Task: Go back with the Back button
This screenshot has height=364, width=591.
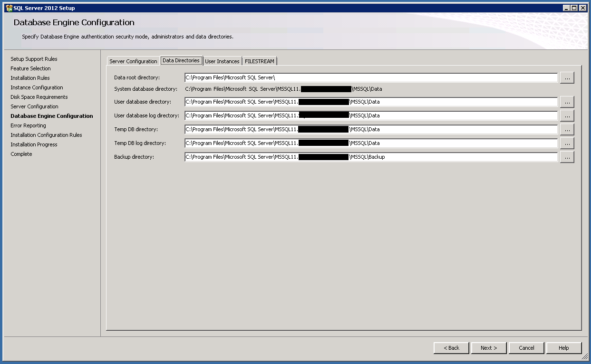Action: pyautogui.click(x=451, y=348)
